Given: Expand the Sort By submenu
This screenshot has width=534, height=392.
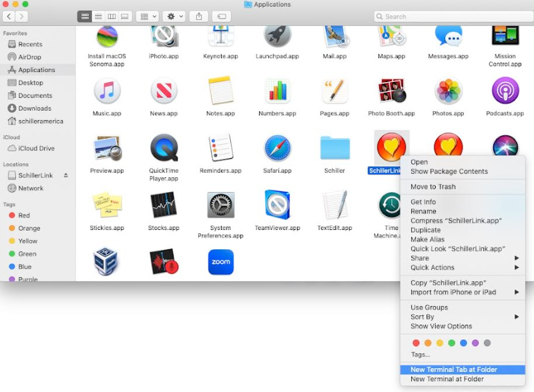Looking at the screenshot, I should click(463, 317).
